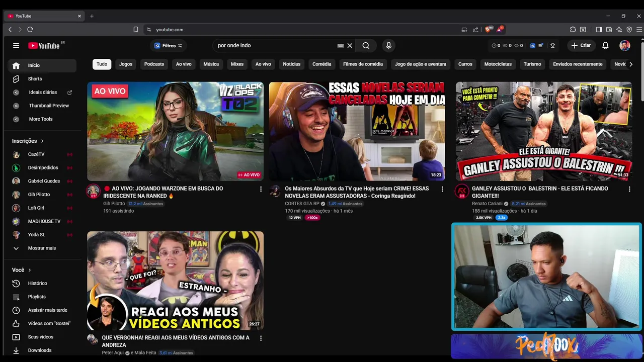The height and width of the screenshot is (362, 644).
Task: Open the Reagi aos meus vídeos antigos thumbnail
Action: (x=175, y=281)
